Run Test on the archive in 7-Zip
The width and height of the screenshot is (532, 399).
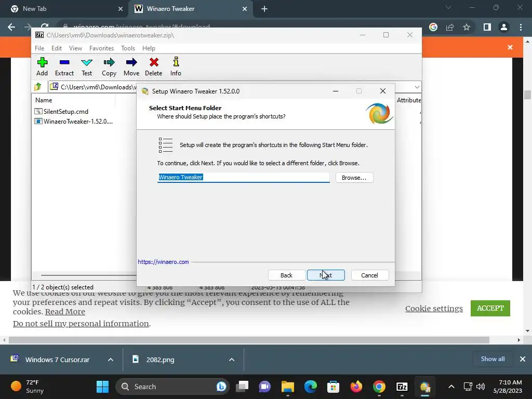pyautogui.click(x=87, y=66)
